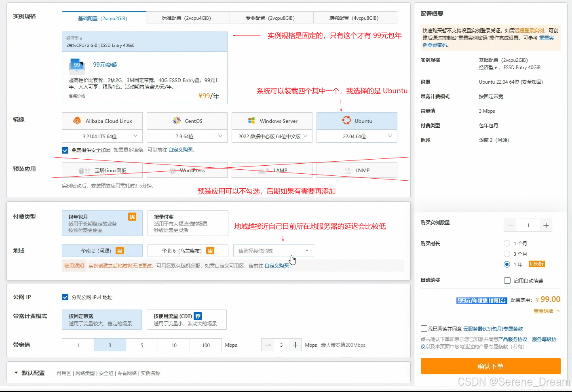
Task: Click the 惠 badge on 华北 6 (乌兰察布)
Action: coord(210,251)
